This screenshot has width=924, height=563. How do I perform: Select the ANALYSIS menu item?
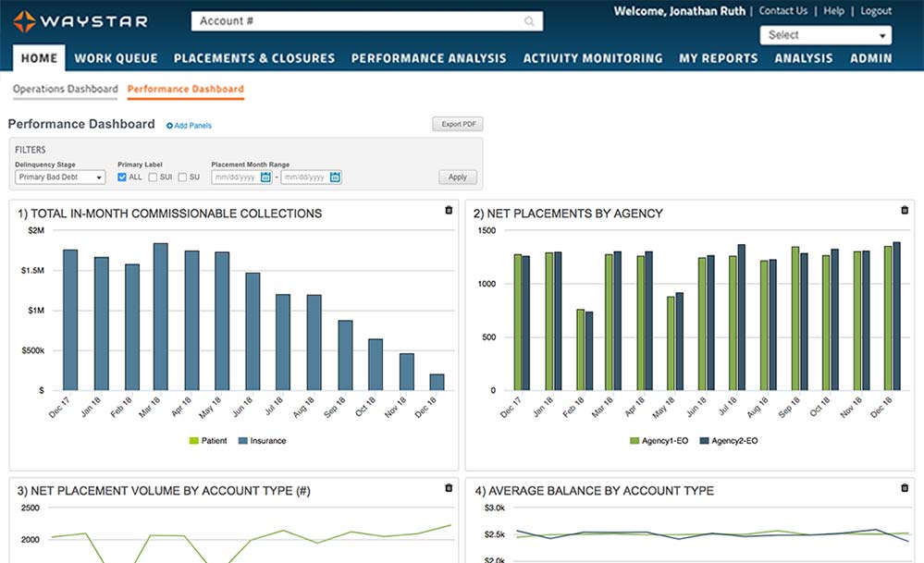tap(804, 58)
